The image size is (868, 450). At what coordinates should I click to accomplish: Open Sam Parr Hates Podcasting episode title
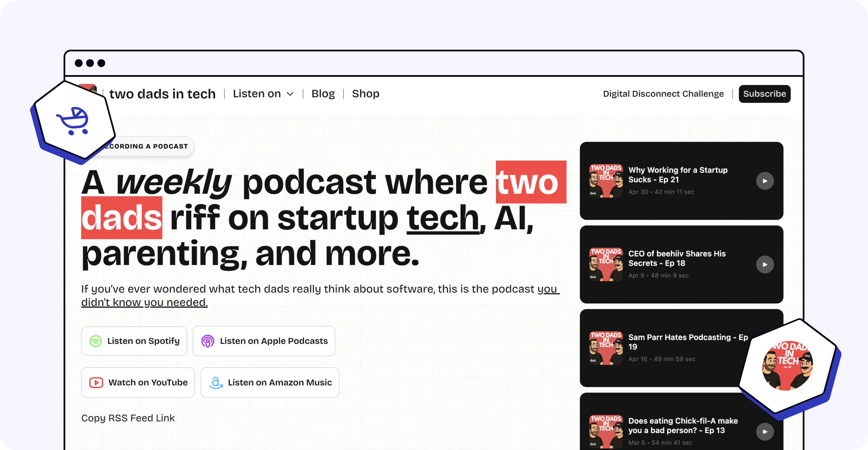[x=688, y=342]
